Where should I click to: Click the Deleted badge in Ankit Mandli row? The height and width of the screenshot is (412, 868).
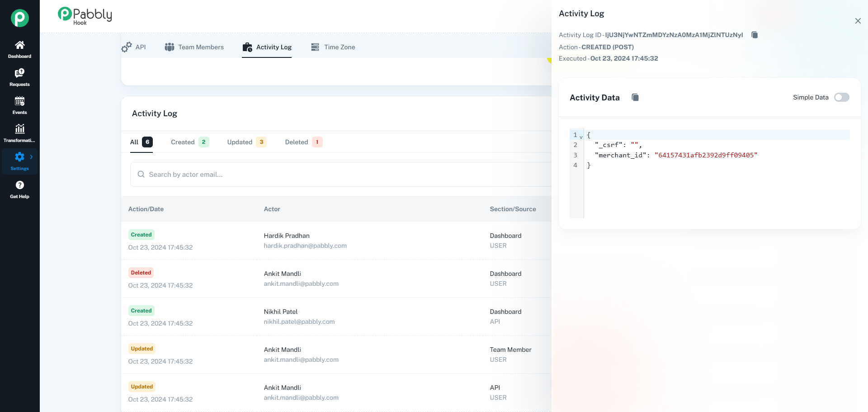tap(141, 273)
